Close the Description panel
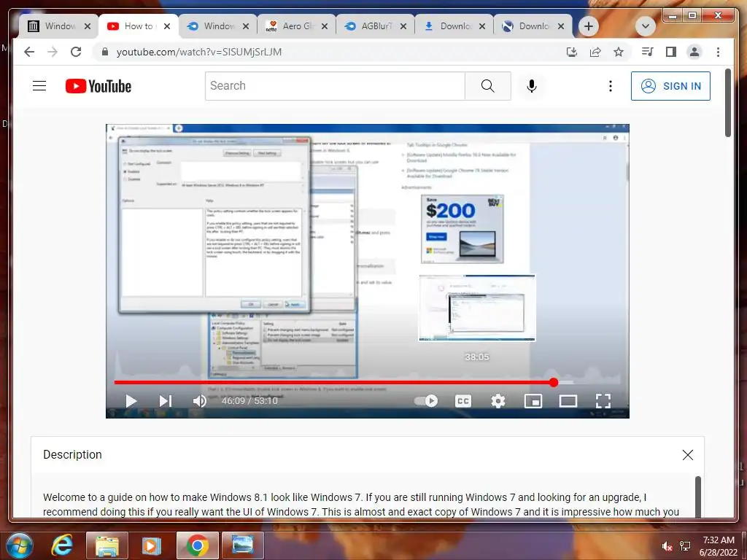This screenshot has height=560, width=747. 687,455
